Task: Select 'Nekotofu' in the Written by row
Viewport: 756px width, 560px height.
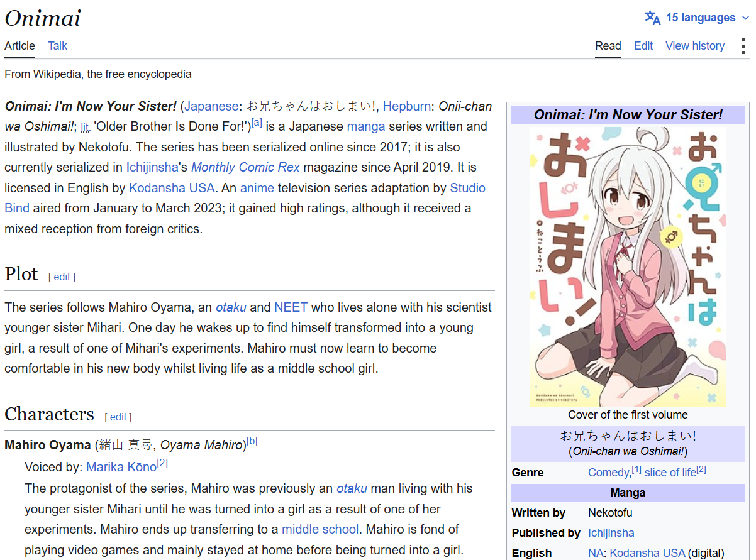Action: 610,513
